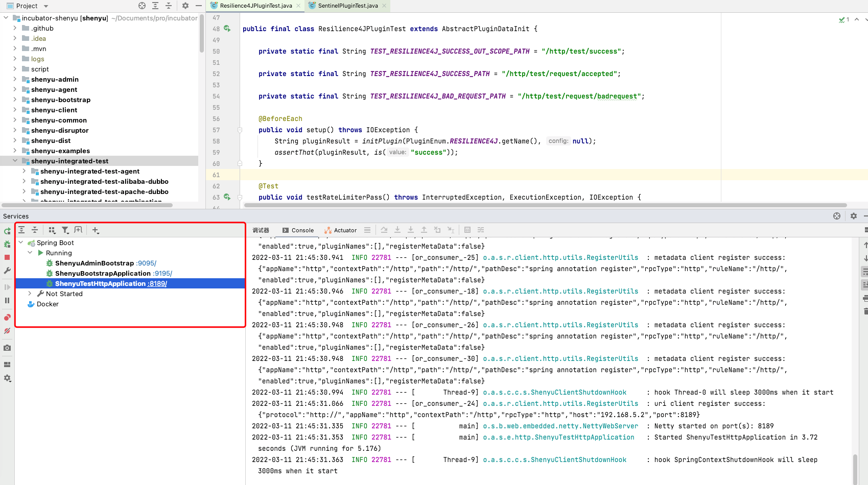Open View Breakpoints red circles icon
Image resolution: width=868 pixels, height=485 pixels.
(7, 317)
